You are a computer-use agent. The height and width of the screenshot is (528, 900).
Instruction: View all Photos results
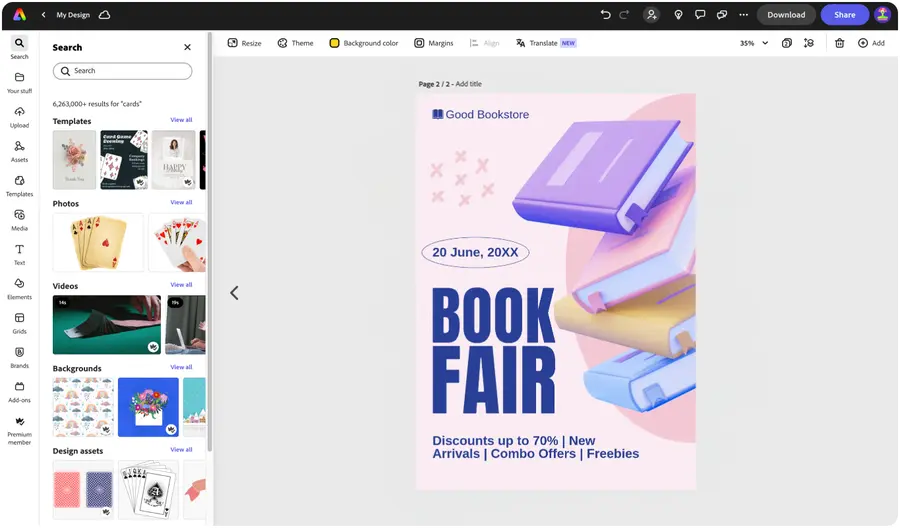181,203
